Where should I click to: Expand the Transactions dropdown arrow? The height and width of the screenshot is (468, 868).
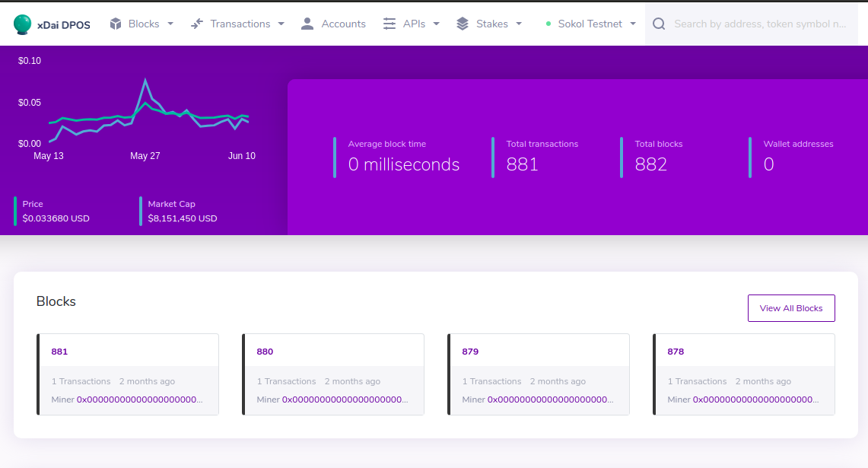281,24
